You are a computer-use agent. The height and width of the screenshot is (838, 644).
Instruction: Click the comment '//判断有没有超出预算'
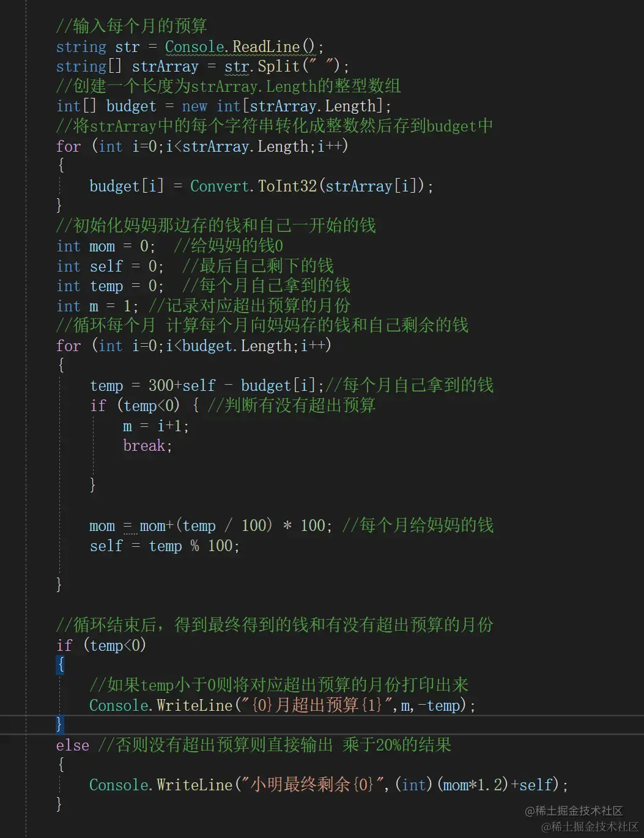(292, 406)
